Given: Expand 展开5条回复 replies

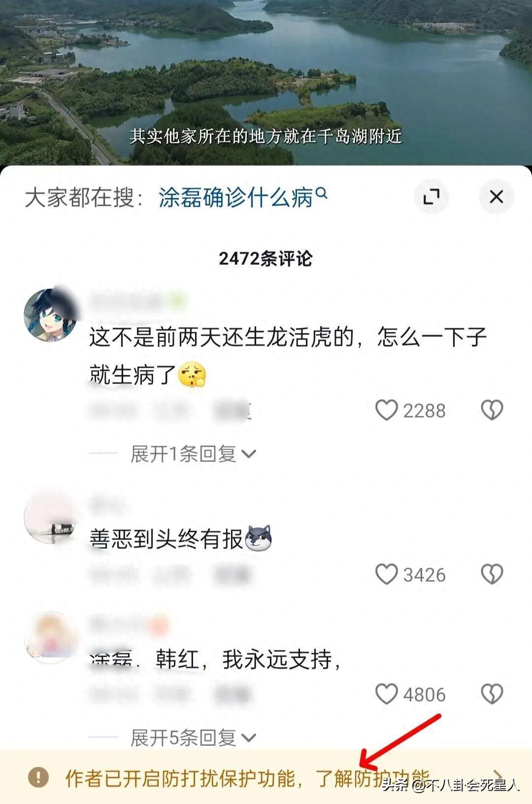Looking at the screenshot, I should click(x=193, y=737).
